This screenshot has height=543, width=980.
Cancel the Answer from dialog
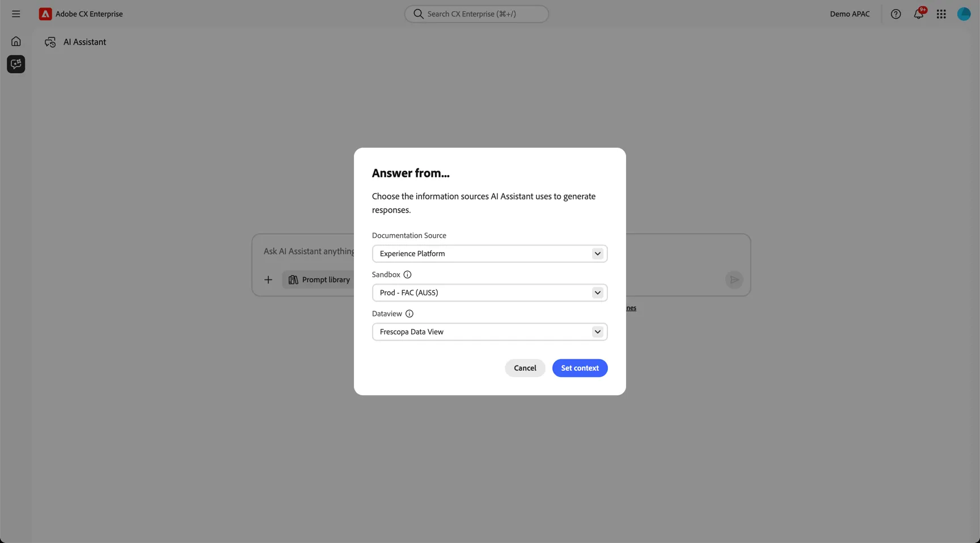(x=525, y=368)
